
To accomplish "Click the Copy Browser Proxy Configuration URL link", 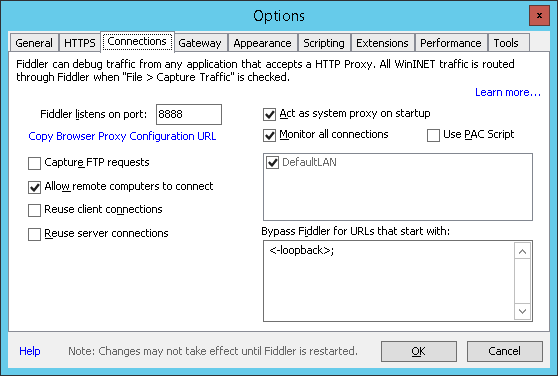I will pos(122,136).
